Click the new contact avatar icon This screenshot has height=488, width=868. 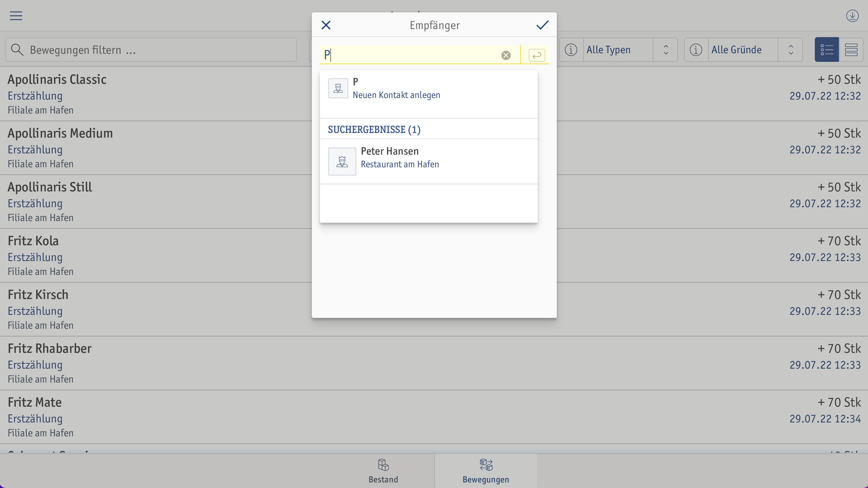[x=338, y=88]
